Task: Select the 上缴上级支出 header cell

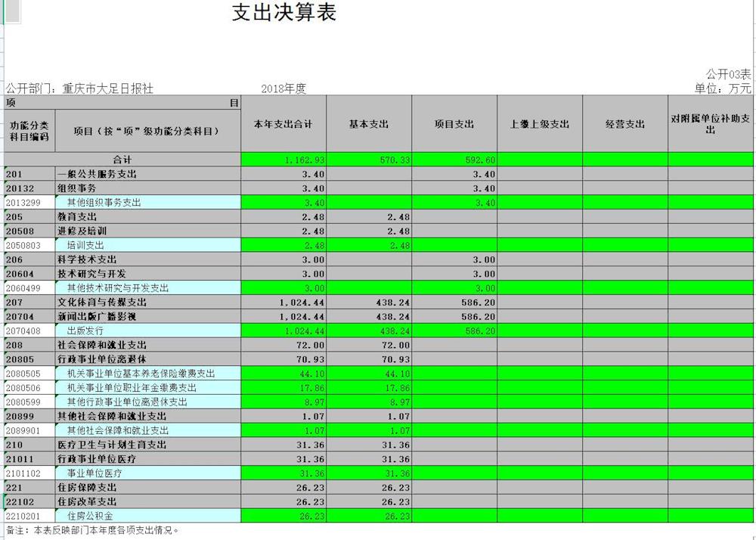Action: [539, 124]
